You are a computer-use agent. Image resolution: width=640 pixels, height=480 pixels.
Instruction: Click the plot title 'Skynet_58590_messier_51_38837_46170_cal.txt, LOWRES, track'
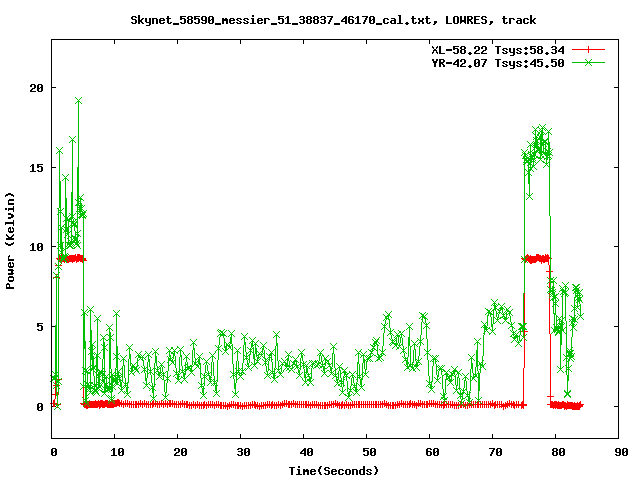tap(333, 20)
